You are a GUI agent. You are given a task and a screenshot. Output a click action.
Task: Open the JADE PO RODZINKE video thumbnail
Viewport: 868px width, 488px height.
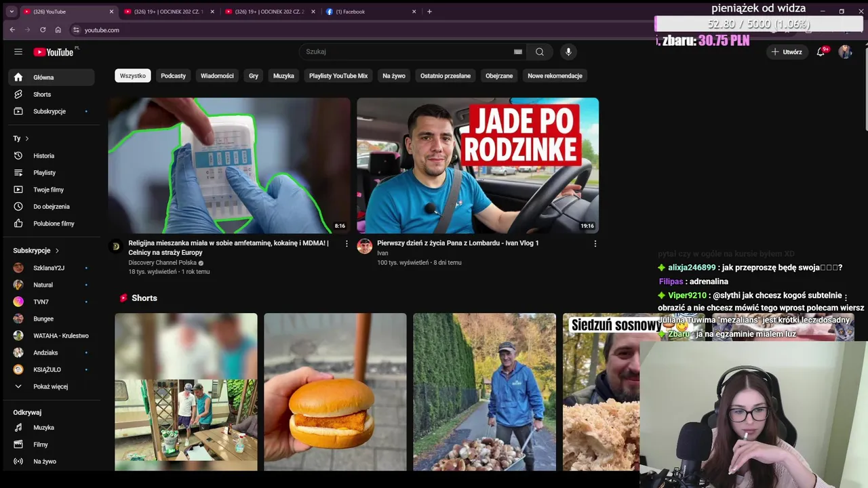478,165
